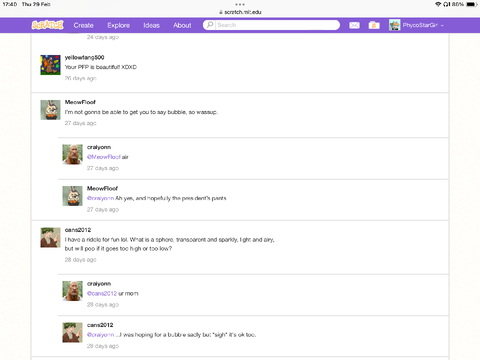Open yellowfang500's profile picture
The height and width of the screenshot is (360, 480).
pyautogui.click(x=50, y=65)
